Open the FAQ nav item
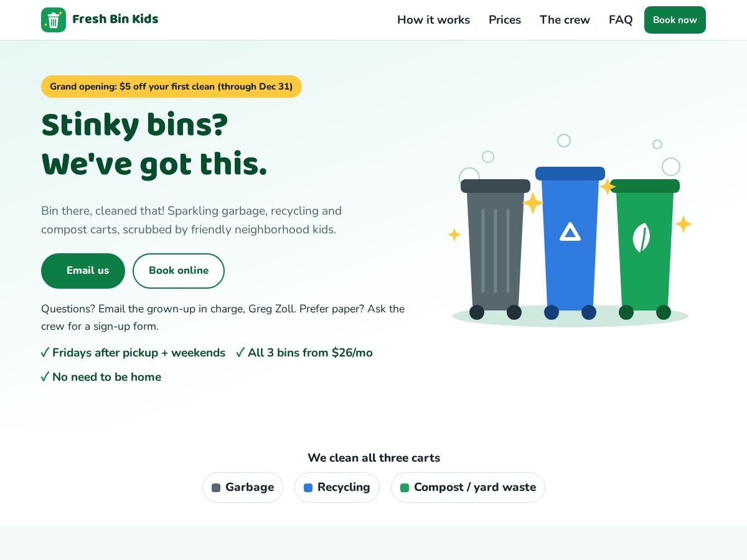The width and height of the screenshot is (747, 560). (x=621, y=20)
